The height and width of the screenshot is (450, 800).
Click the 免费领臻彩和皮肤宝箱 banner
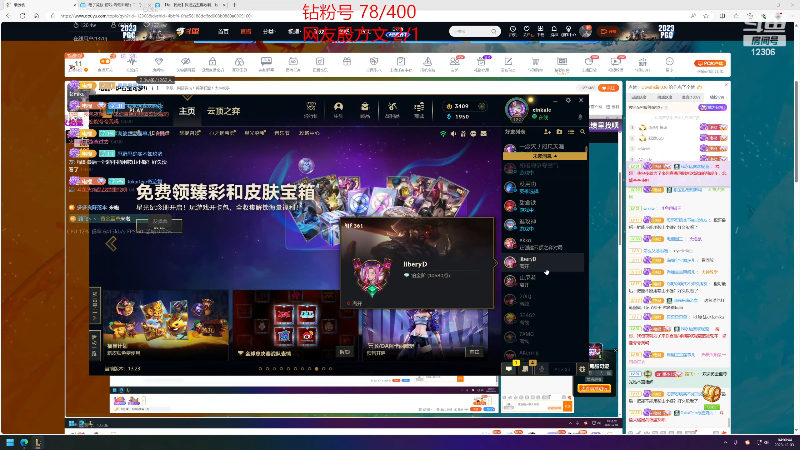click(226, 192)
